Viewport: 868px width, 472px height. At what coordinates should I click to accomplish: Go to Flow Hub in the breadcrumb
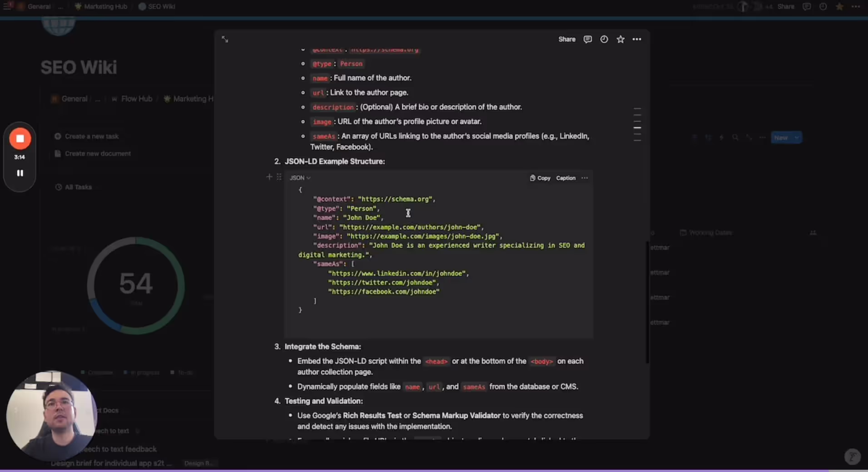click(x=132, y=98)
